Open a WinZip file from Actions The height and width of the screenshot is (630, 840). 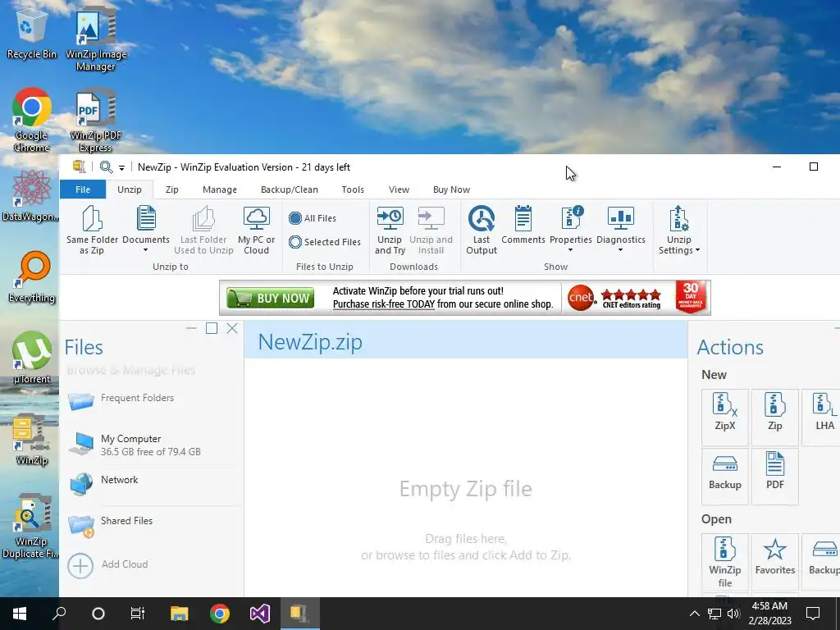coord(725,561)
